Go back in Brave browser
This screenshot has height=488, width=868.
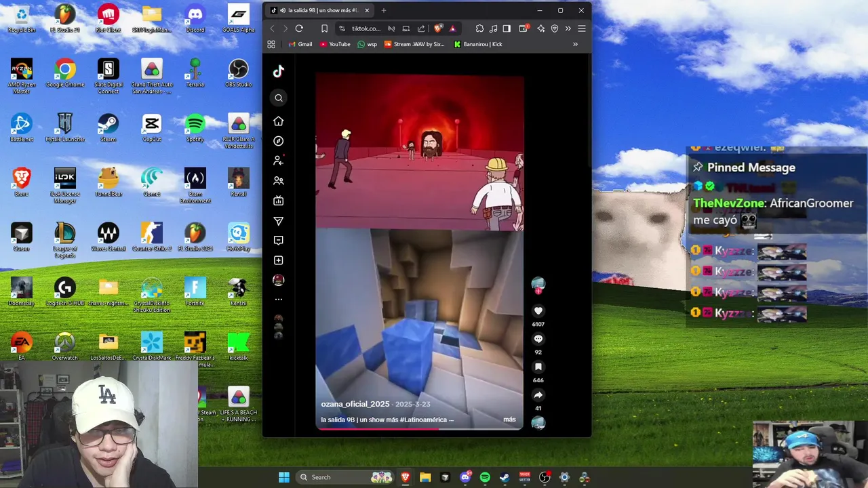[x=273, y=28]
